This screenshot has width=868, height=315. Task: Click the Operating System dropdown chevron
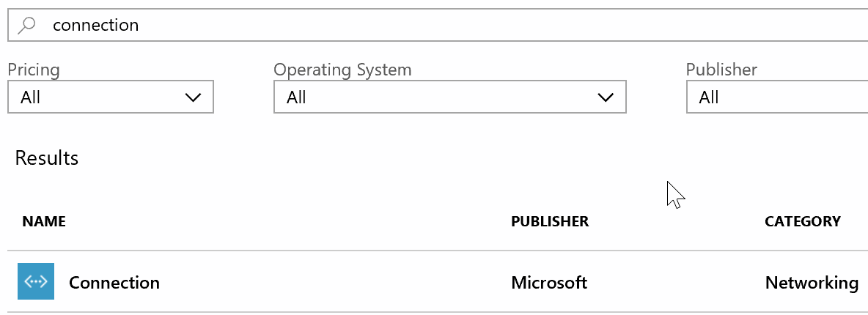[x=606, y=97]
